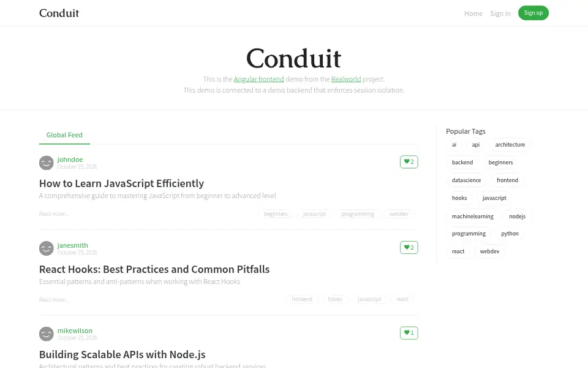This screenshot has width=588, height=368.
Task: Open How to Learn JavaScript Efficiently article
Action: 121,183
